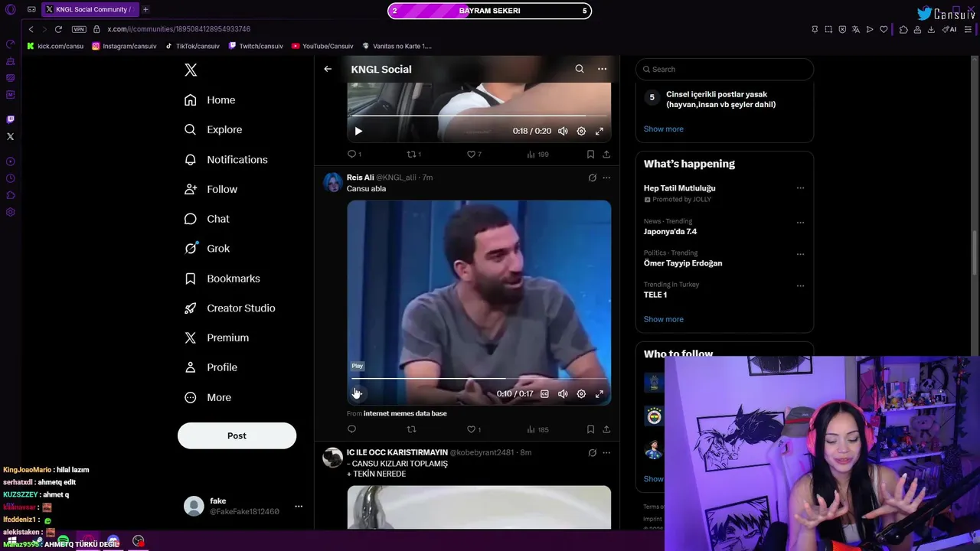The width and height of the screenshot is (980, 551).
Task: Open Bookmarks in the X sidebar
Action: click(x=222, y=279)
